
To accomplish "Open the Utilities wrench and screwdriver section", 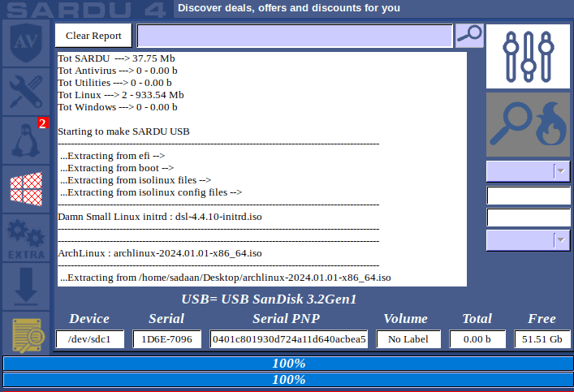I will click(x=26, y=92).
